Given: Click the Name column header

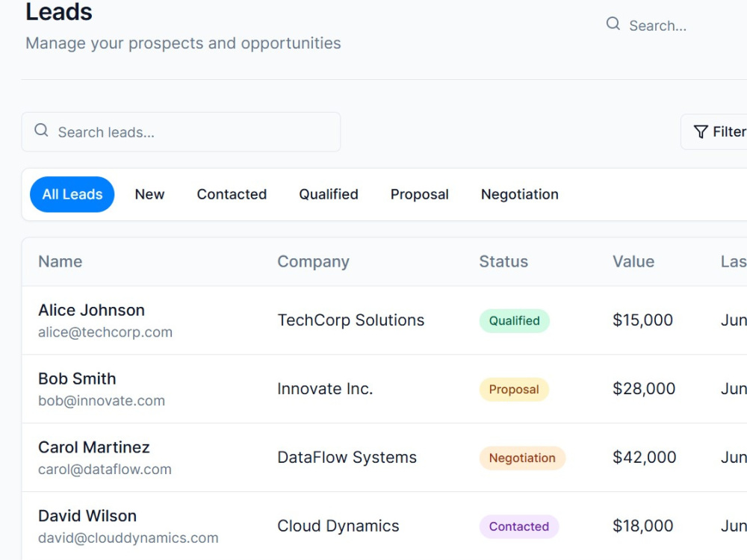Looking at the screenshot, I should [60, 261].
